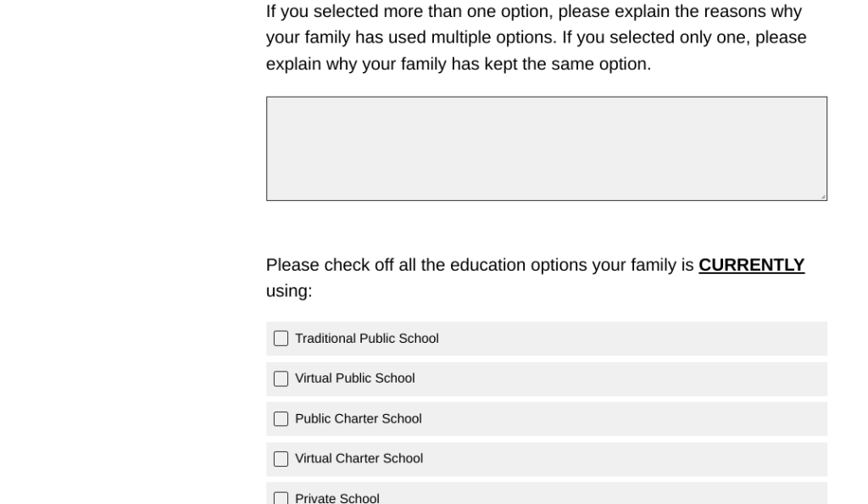Click the 'If you selected more than one option' paragraph
Image resolution: width=868 pixels, height=504 pixels.
[536, 38]
